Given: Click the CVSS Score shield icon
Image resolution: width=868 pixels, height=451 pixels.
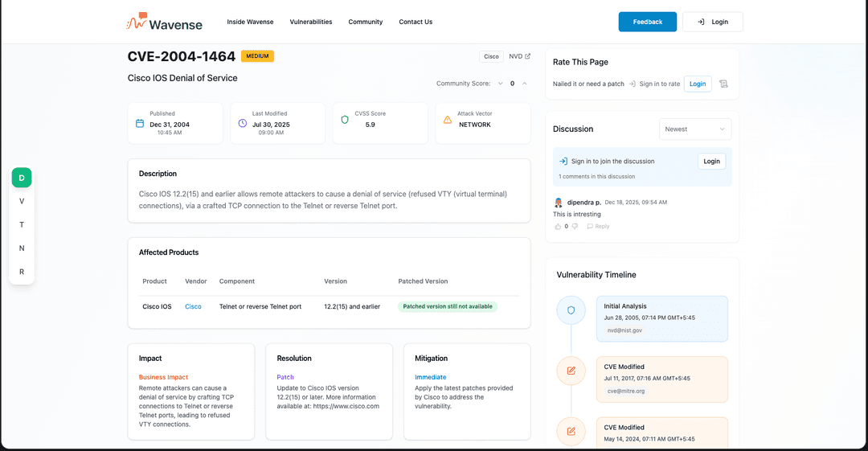Looking at the screenshot, I should click(345, 120).
